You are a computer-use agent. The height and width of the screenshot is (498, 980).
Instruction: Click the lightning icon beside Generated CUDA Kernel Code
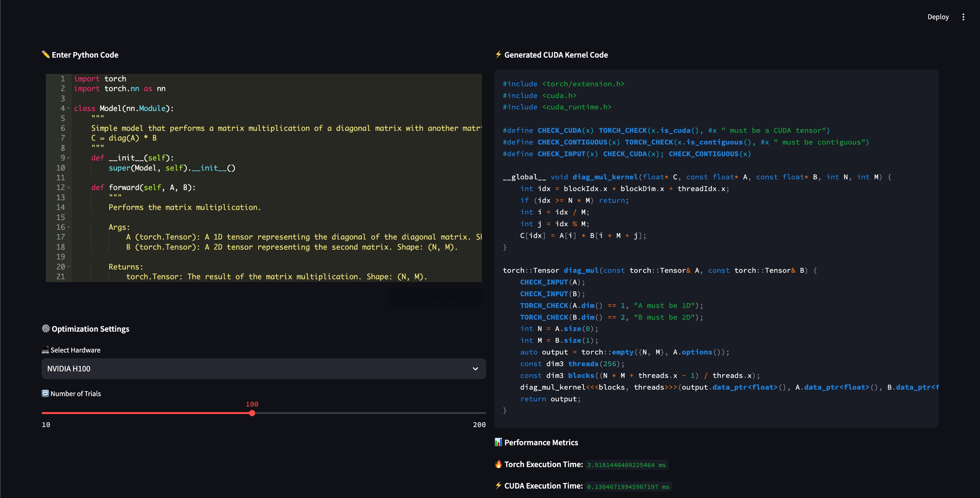(x=498, y=54)
